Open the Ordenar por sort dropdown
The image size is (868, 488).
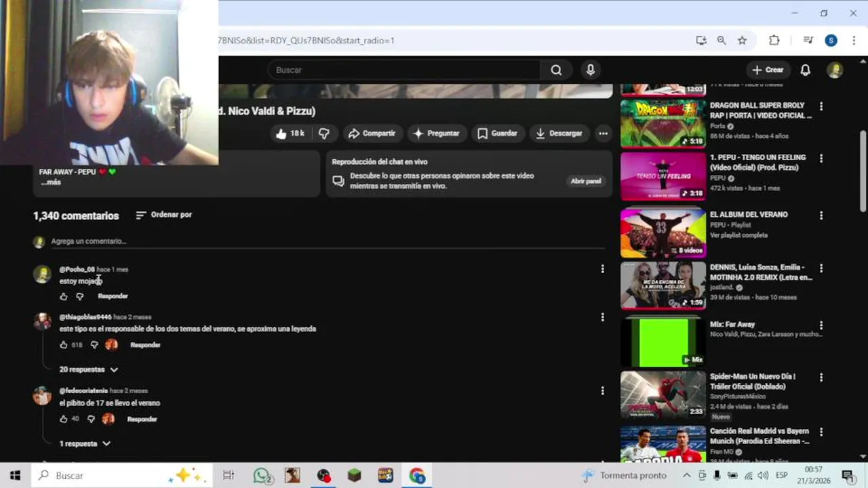click(164, 215)
